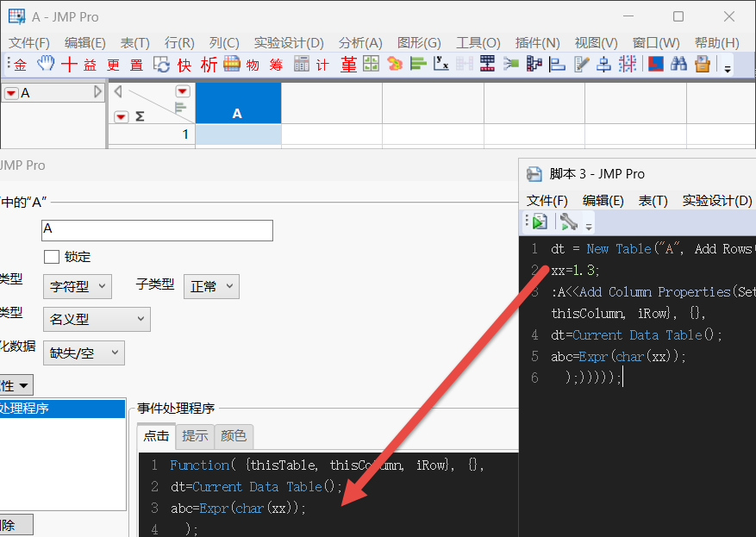The image size is (756, 537).
Task: Click the red 置 toolbar icon
Action: [136, 65]
